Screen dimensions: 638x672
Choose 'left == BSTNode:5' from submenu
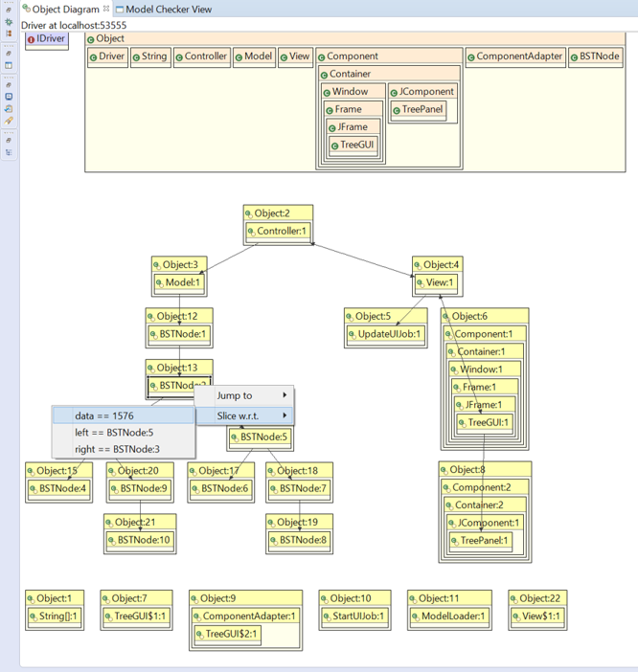point(113,432)
